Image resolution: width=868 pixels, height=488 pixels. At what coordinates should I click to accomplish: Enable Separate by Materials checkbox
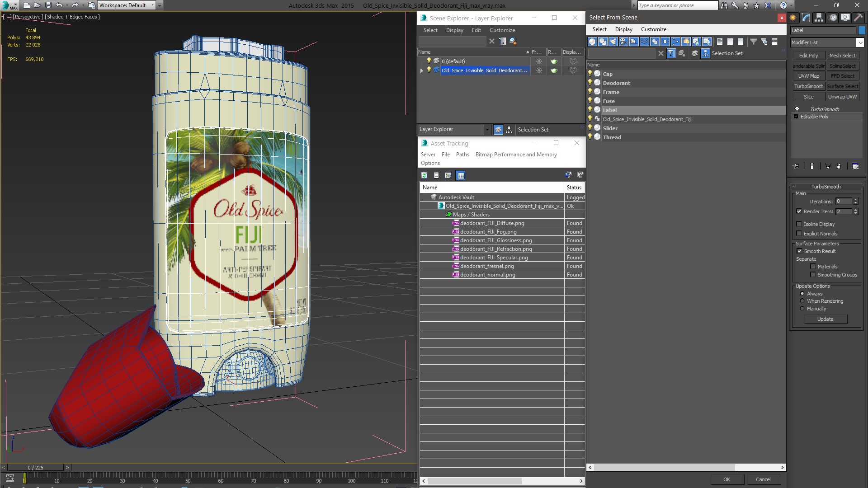click(813, 266)
